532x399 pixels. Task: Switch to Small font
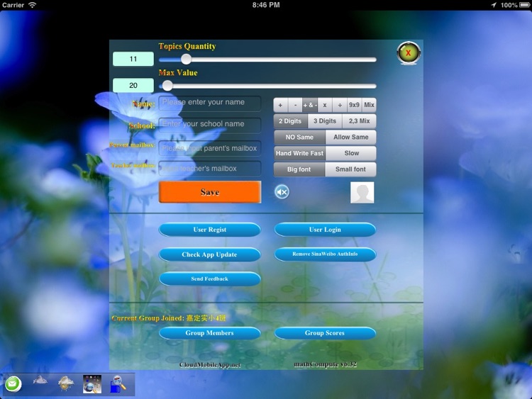tap(351, 169)
